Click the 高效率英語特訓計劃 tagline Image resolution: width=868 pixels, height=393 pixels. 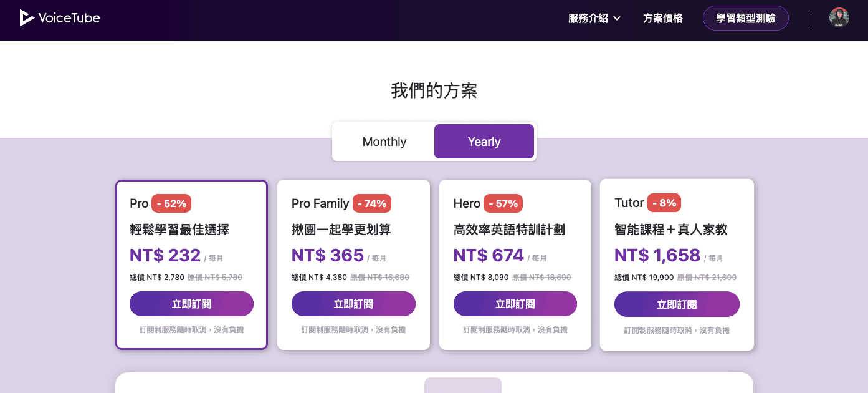509,230
